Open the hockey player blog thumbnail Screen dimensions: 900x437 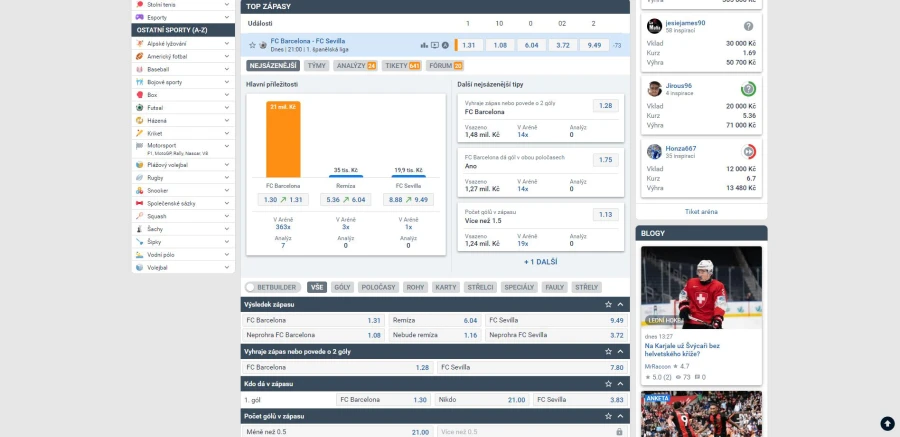[x=701, y=287]
